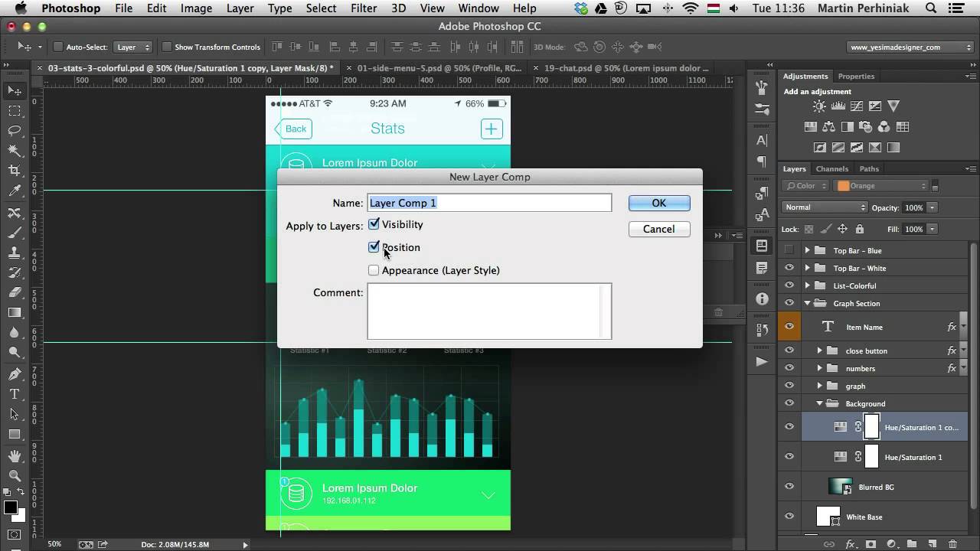
Task: Add a Photo Filter adjustment
Action: (866, 127)
